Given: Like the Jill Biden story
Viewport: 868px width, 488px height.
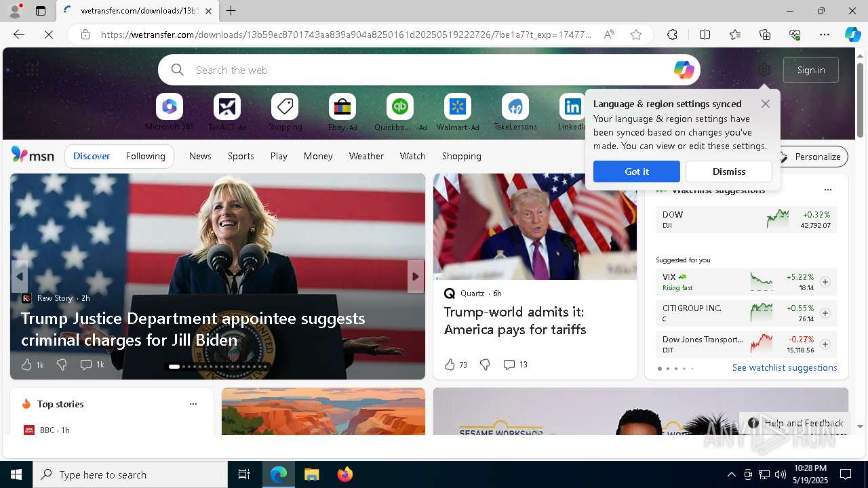Looking at the screenshot, I should pos(26,365).
